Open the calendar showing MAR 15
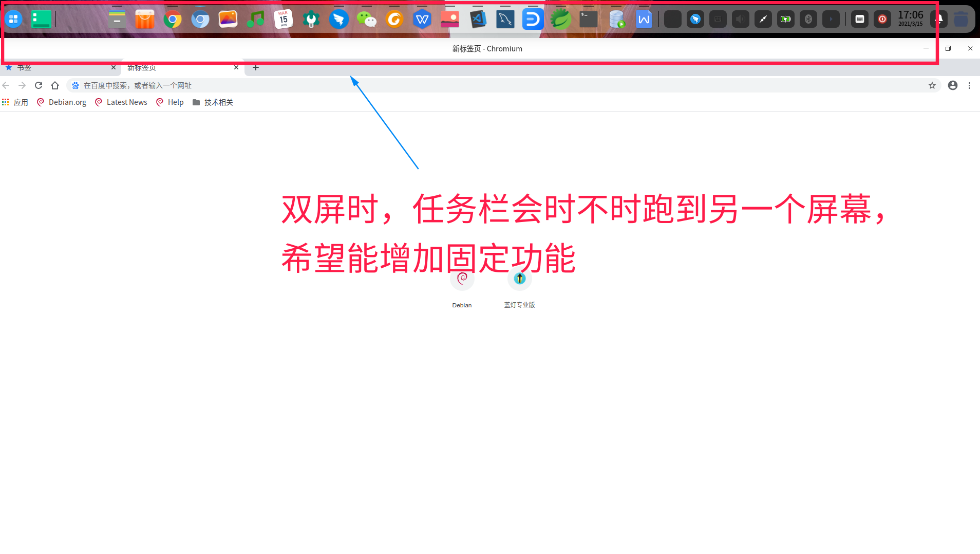The image size is (980, 554). tap(284, 20)
